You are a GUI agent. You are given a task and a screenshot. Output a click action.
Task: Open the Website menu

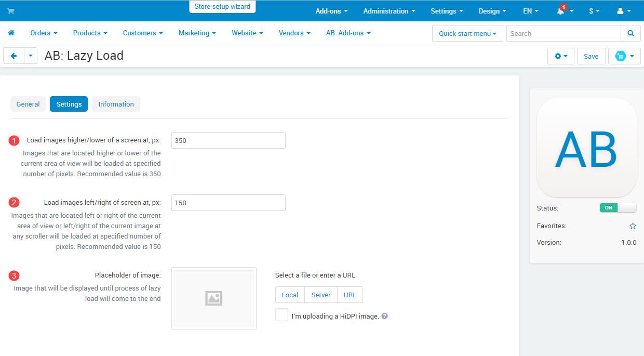tap(247, 33)
